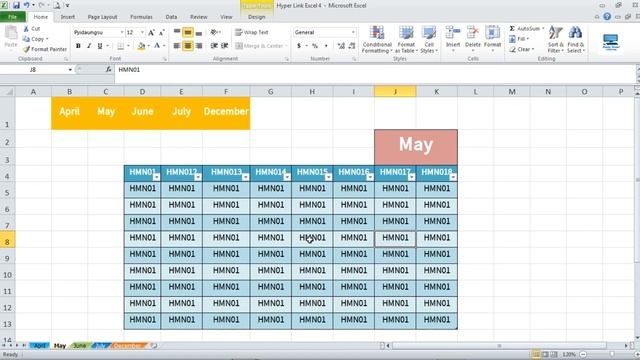Toggle Align Text Left
This screenshot has height=360, width=640.
177,46
